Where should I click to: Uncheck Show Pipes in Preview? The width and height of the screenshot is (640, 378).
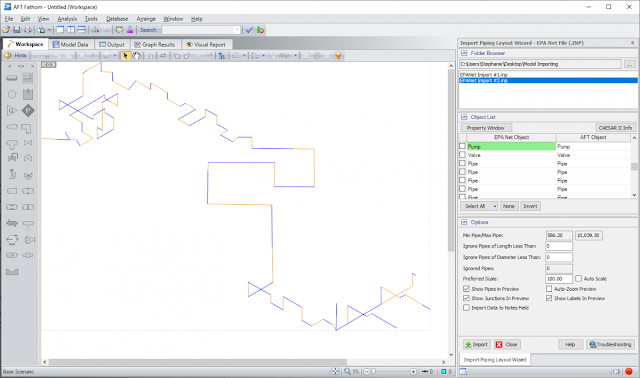(x=466, y=289)
